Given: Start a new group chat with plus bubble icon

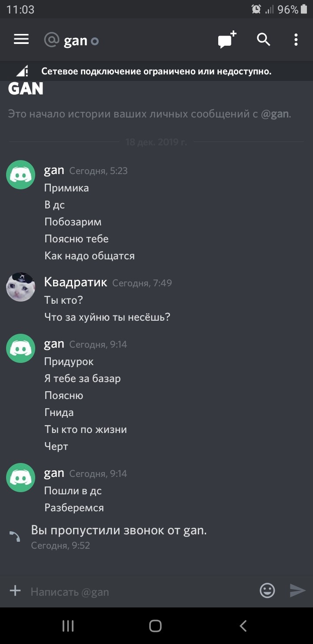Looking at the screenshot, I should point(227,40).
